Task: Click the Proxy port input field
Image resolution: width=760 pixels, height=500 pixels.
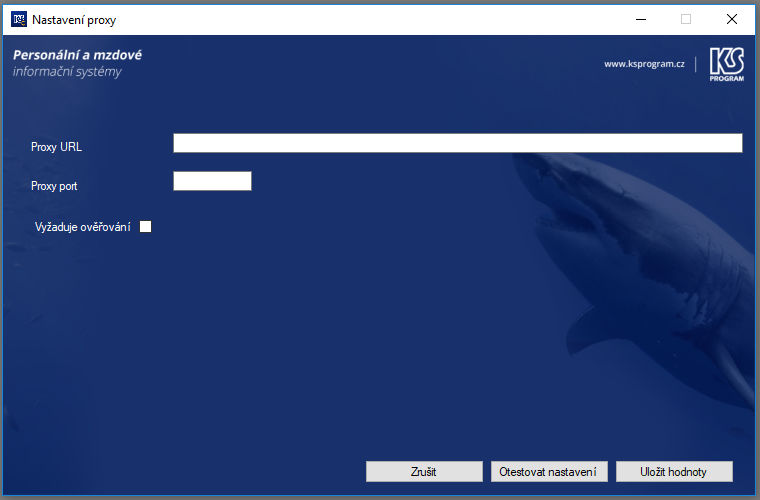Action: (x=212, y=181)
